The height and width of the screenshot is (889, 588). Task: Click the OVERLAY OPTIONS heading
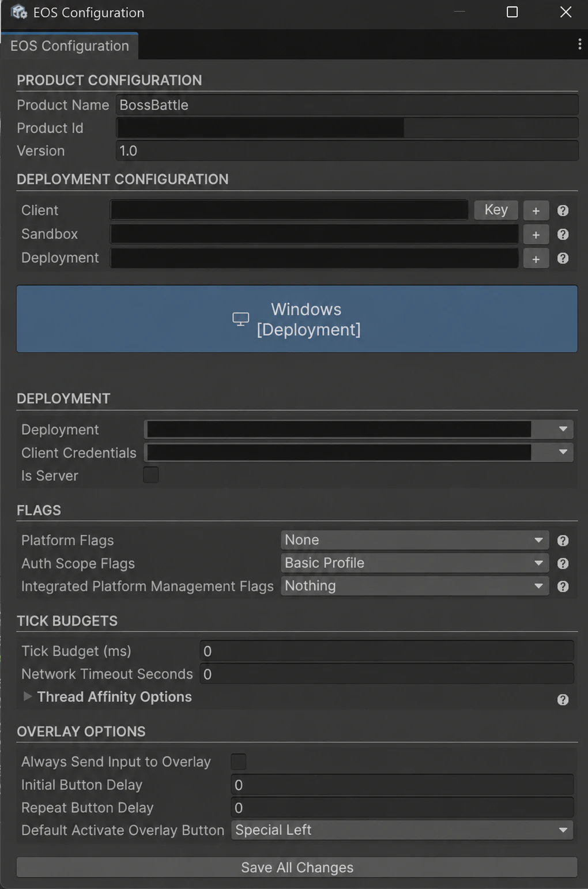click(x=81, y=732)
